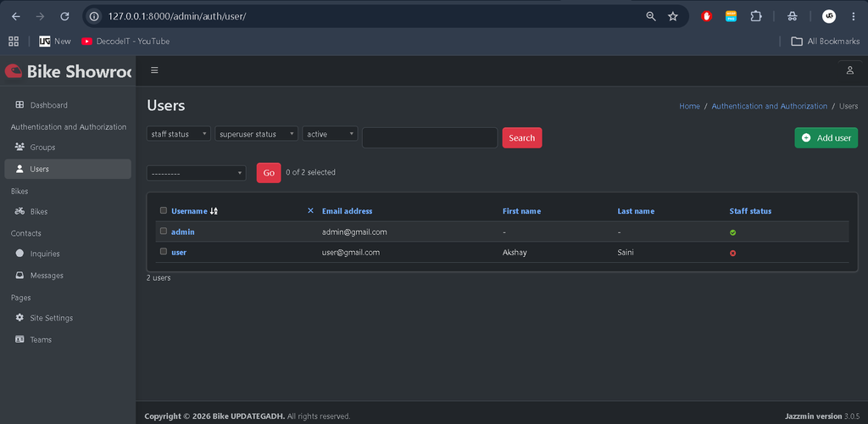Open Bikes in sidebar
868x424 pixels.
tap(68, 211)
